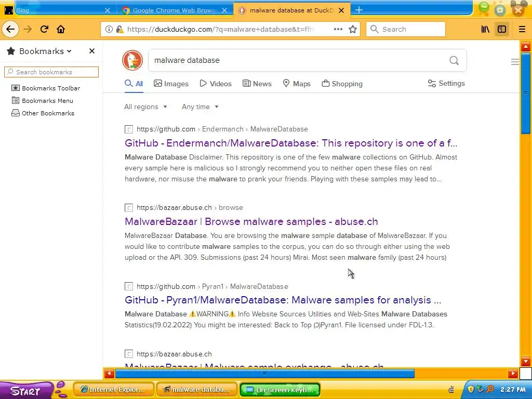Image resolution: width=532 pixels, height=399 pixels.
Task: Click the vertical scrollbar up arrow
Action: pyautogui.click(x=526, y=46)
